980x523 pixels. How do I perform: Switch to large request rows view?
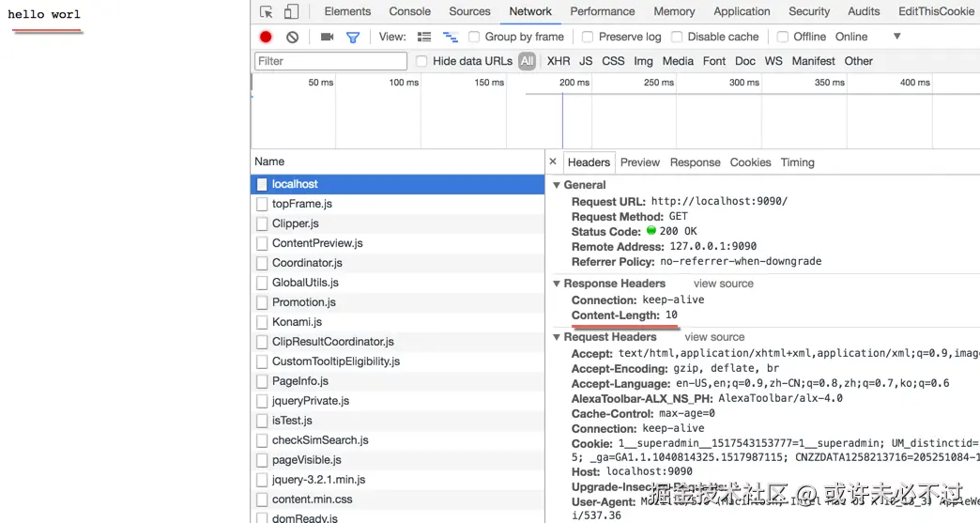[x=424, y=37]
